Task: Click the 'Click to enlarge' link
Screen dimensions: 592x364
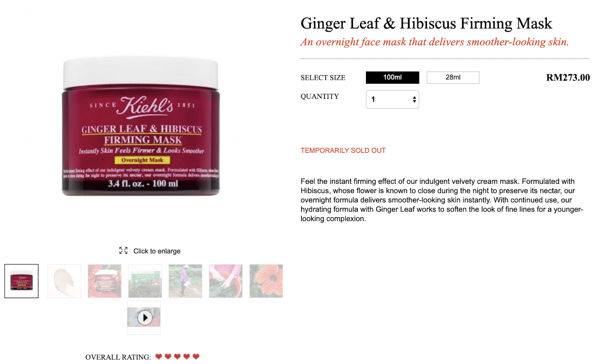Action: tap(157, 251)
